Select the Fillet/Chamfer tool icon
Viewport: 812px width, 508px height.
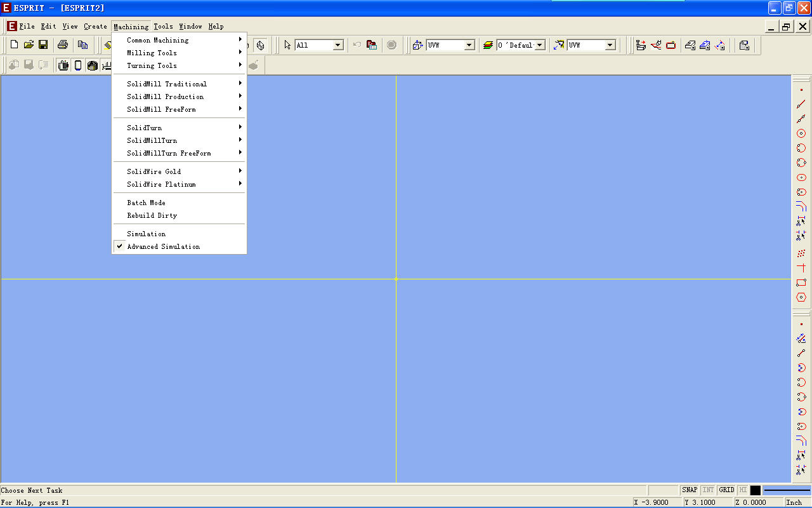(801, 206)
